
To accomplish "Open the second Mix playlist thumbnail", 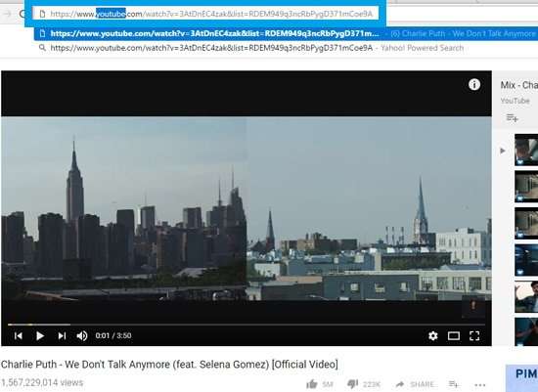I will pyautogui.click(x=526, y=187).
